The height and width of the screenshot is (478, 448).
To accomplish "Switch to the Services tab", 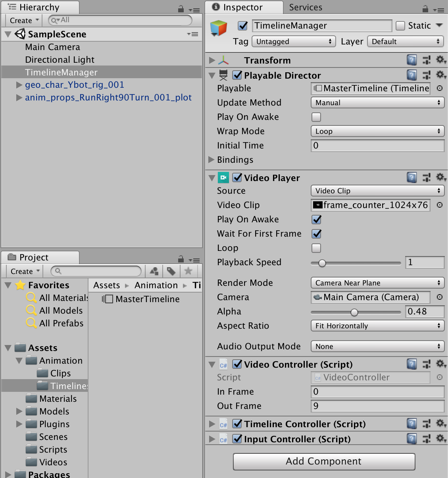I will coord(306,7).
